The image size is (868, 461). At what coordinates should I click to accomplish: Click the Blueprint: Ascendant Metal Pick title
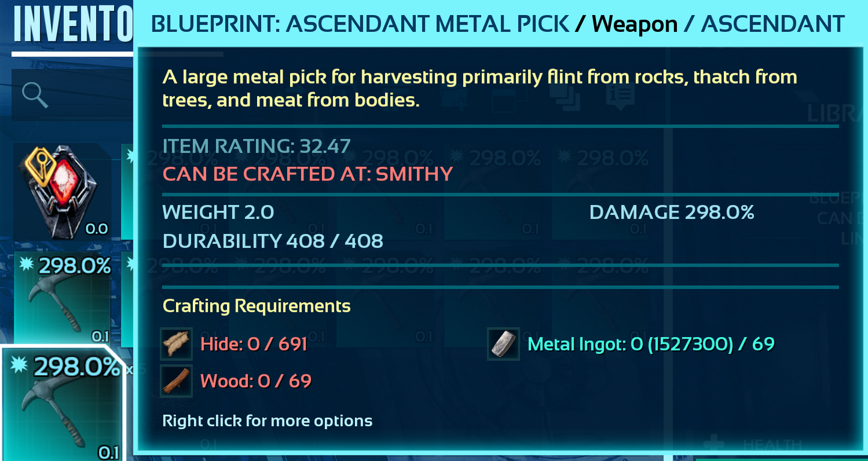tap(360, 24)
